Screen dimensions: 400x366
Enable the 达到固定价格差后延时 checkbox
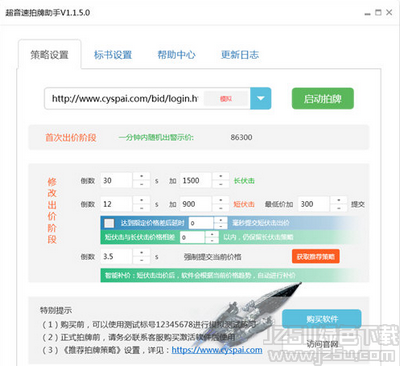[109, 223]
